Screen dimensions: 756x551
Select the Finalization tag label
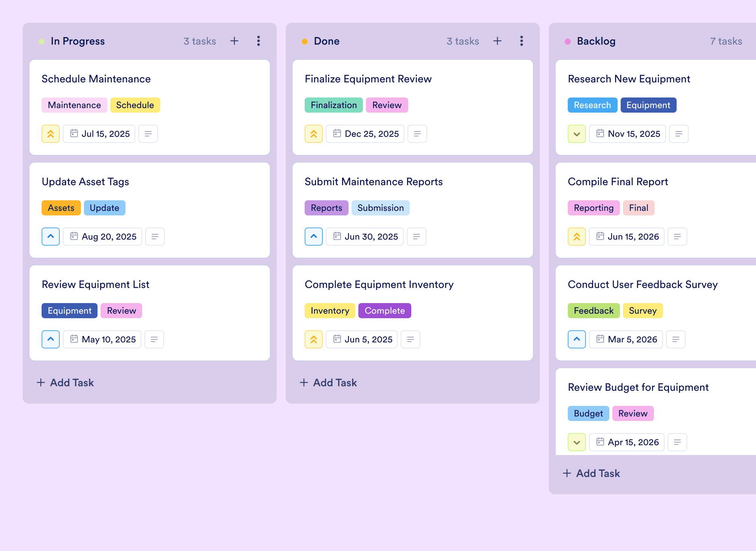pyautogui.click(x=334, y=105)
